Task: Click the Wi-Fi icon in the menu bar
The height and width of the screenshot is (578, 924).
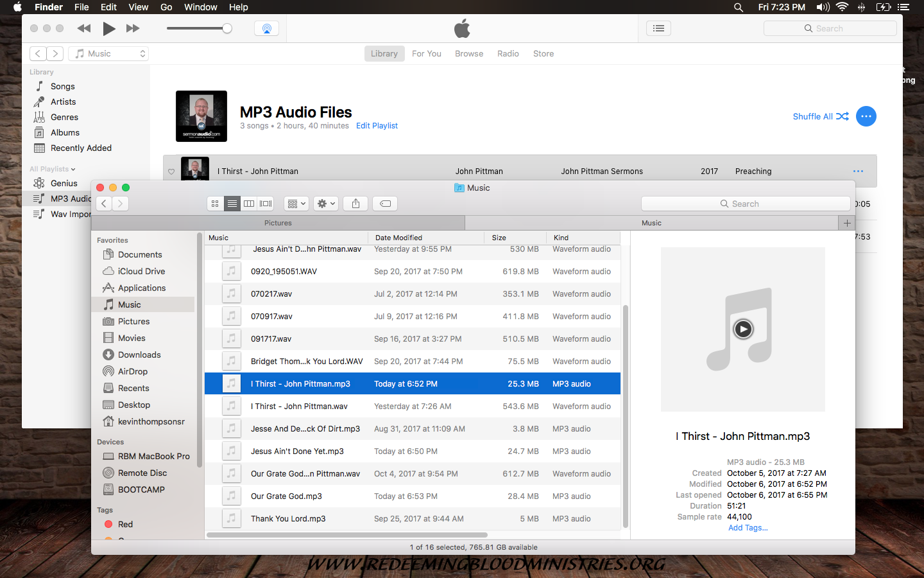Action: coord(843,7)
